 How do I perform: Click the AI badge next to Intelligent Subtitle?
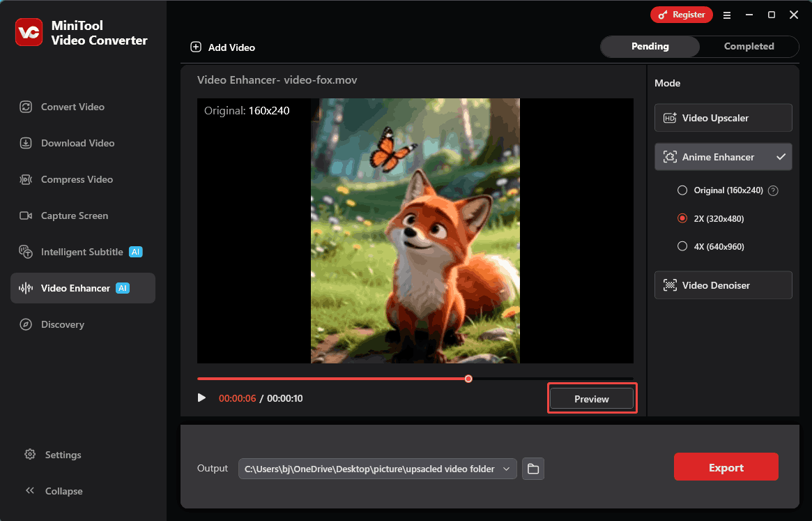(136, 252)
